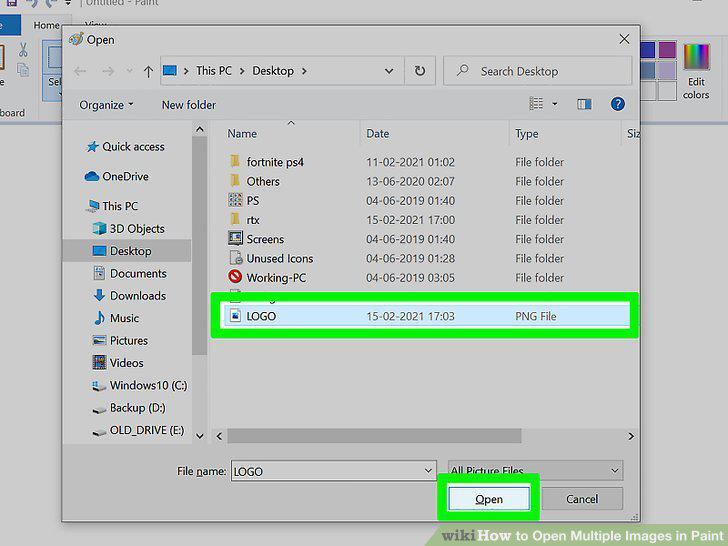Expand the File name dropdown arrow

[428, 471]
